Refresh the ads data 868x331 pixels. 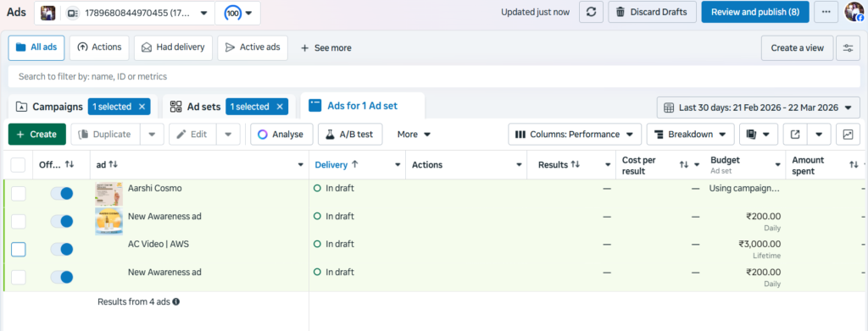591,12
